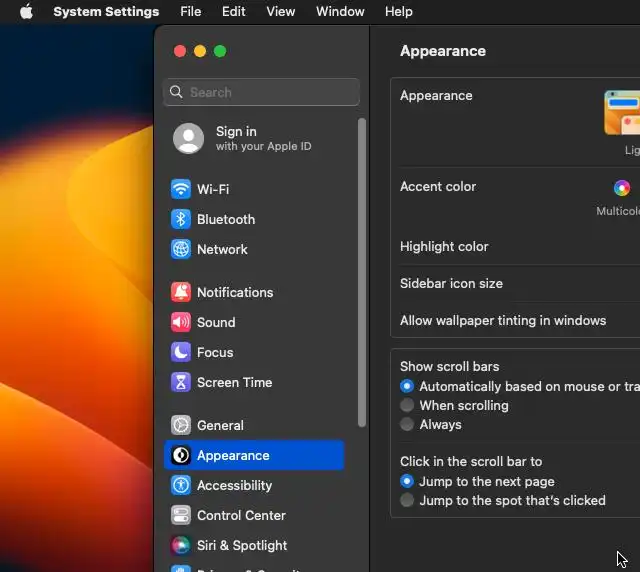Viewport: 640px width, 572px height.
Task: Click the Notifications bell icon
Action: pos(180,292)
